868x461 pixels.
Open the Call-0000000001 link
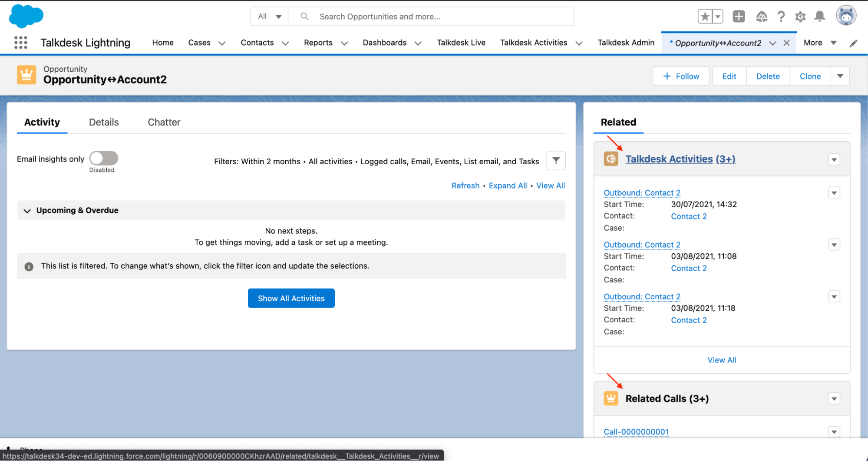[x=636, y=431]
